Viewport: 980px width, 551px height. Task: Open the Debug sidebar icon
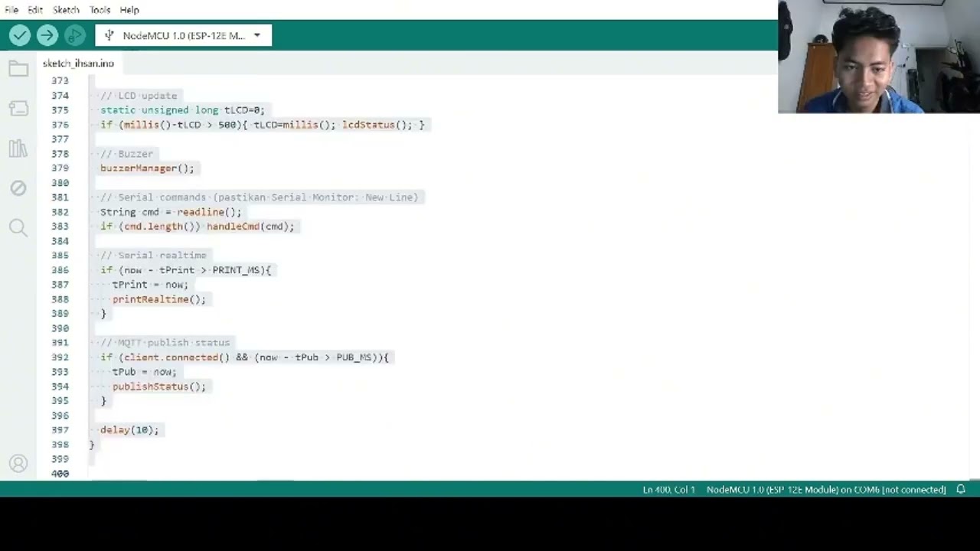[18, 188]
